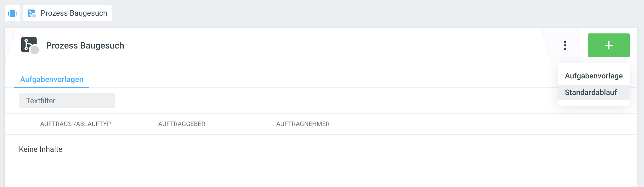
Task: Click the Auftragnehmer column header
Action: tap(303, 124)
